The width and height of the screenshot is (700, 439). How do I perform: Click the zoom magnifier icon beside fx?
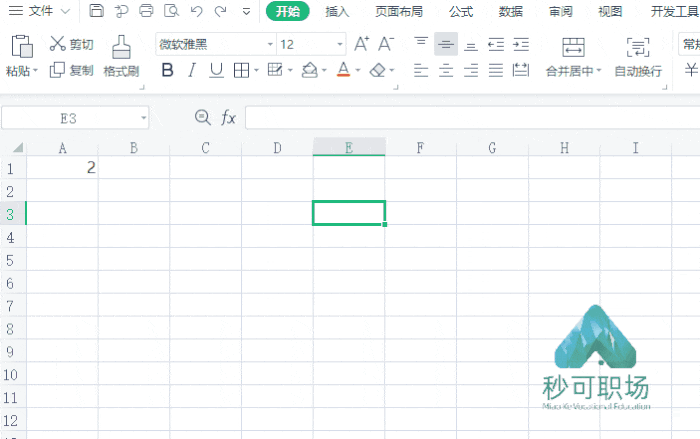click(x=203, y=118)
